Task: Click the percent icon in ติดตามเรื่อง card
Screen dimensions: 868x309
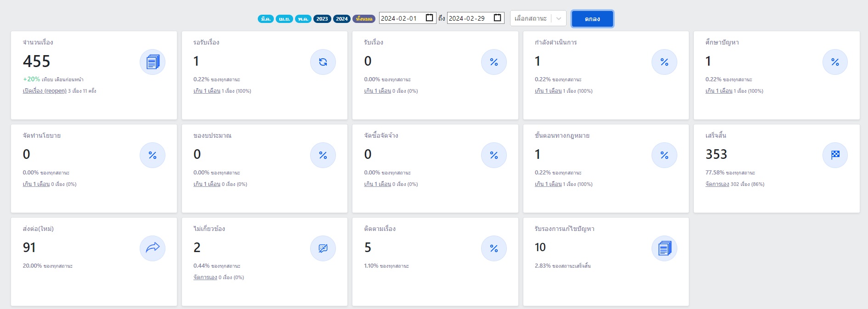Action: coord(494,248)
